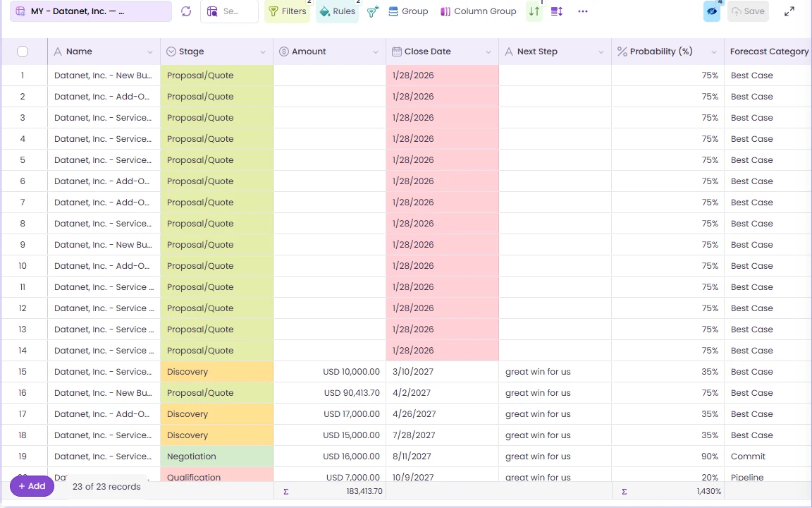Open the Group option
The image size is (812, 508).
pyautogui.click(x=409, y=11)
